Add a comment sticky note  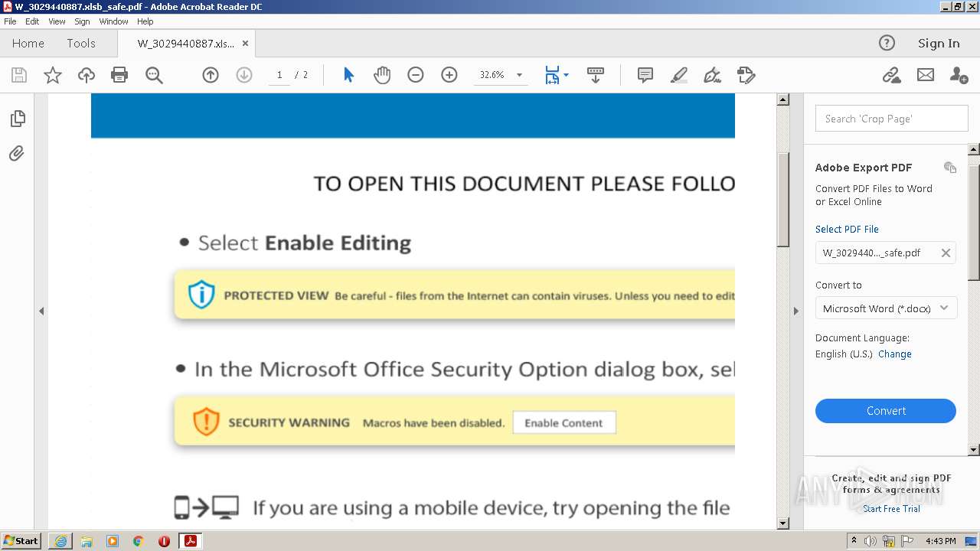pos(645,75)
